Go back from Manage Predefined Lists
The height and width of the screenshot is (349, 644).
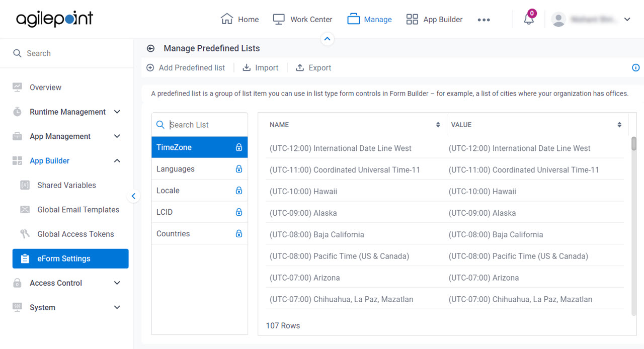(x=150, y=49)
